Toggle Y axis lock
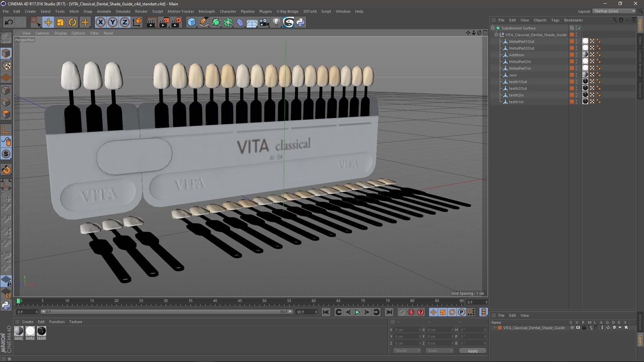 tap(113, 22)
